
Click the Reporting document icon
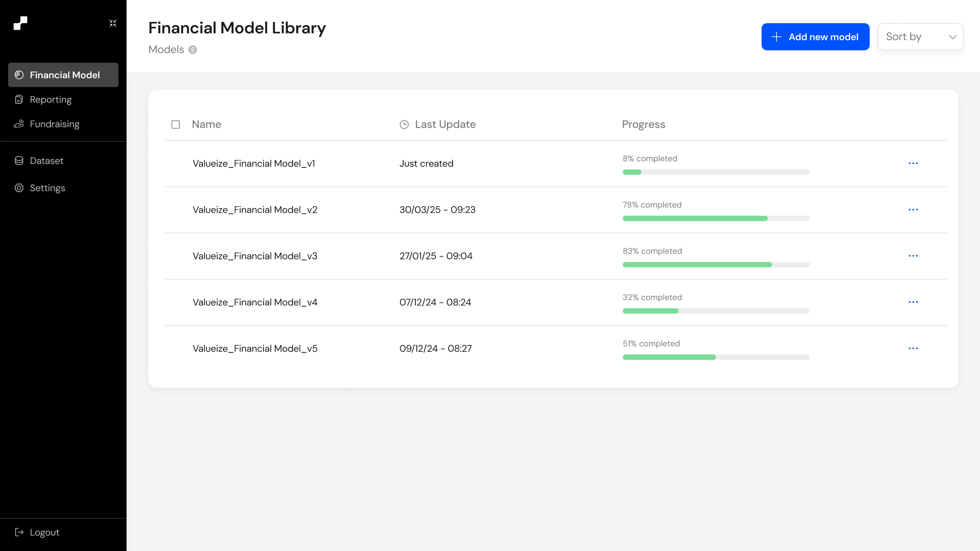point(19,100)
